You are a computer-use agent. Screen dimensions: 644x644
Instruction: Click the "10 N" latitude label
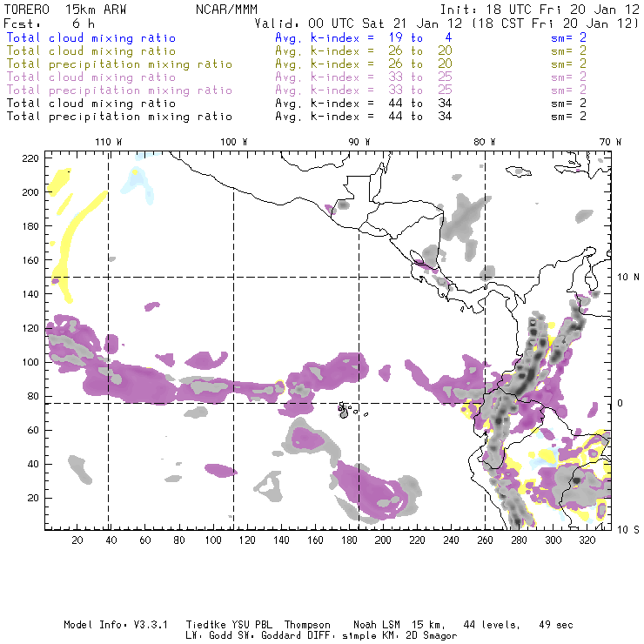pyautogui.click(x=628, y=278)
